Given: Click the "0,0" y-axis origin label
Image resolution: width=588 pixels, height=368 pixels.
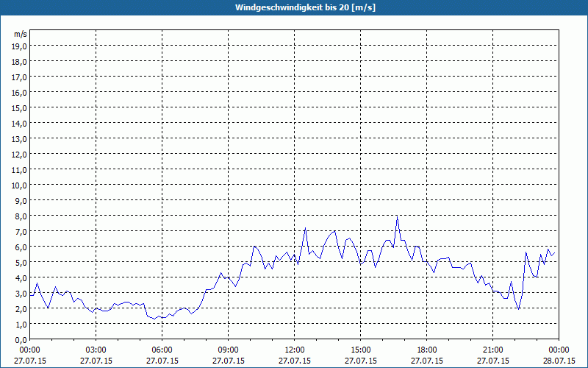Looking at the screenshot, I should click(21, 340).
